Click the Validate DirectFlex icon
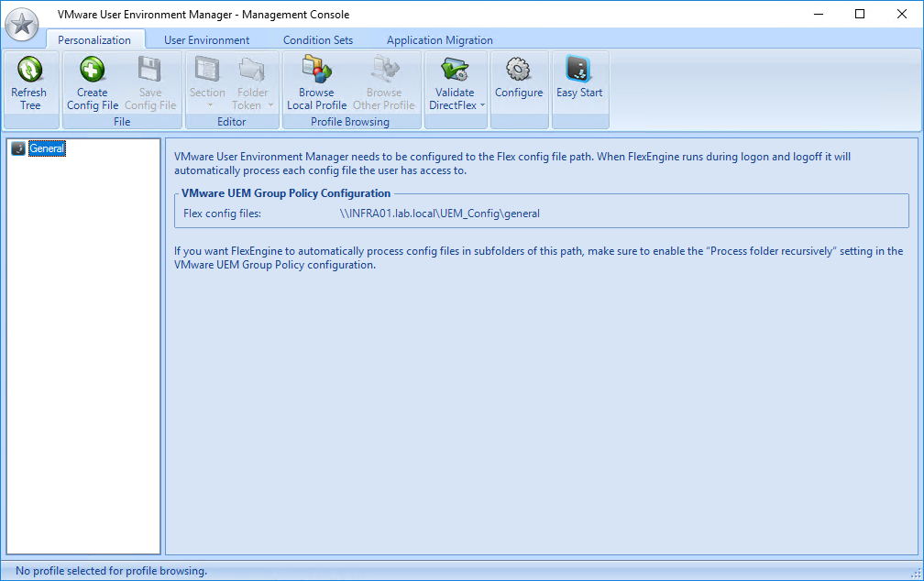 (x=455, y=70)
